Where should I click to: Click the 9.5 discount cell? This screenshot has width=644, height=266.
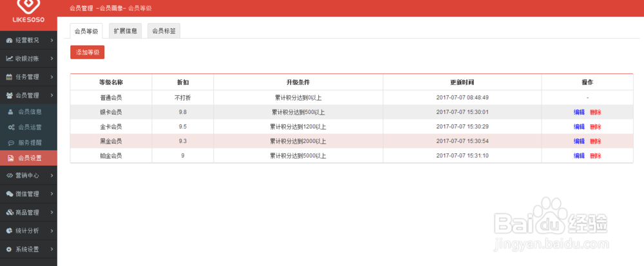pyautogui.click(x=183, y=126)
